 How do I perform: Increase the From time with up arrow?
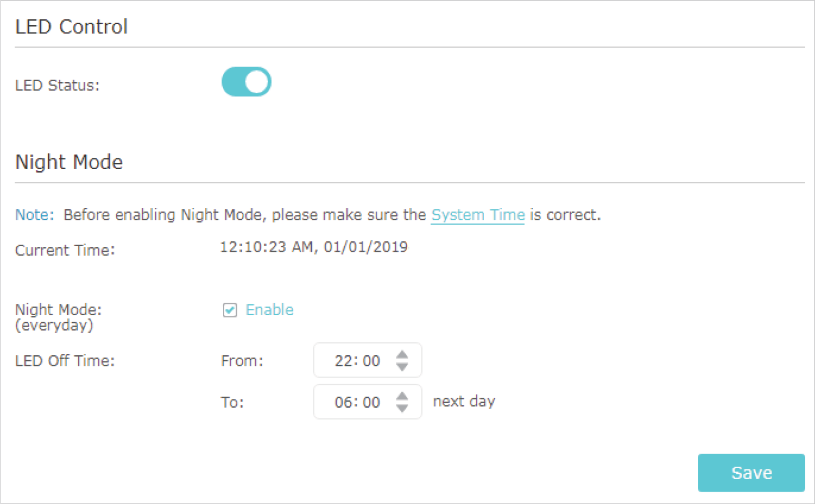tap(402, 355)
